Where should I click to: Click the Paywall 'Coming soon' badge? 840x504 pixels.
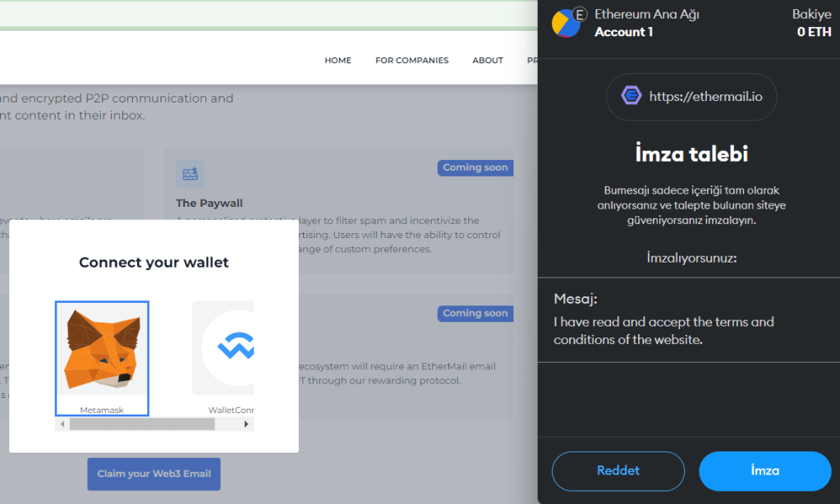(x=475, y=167)
